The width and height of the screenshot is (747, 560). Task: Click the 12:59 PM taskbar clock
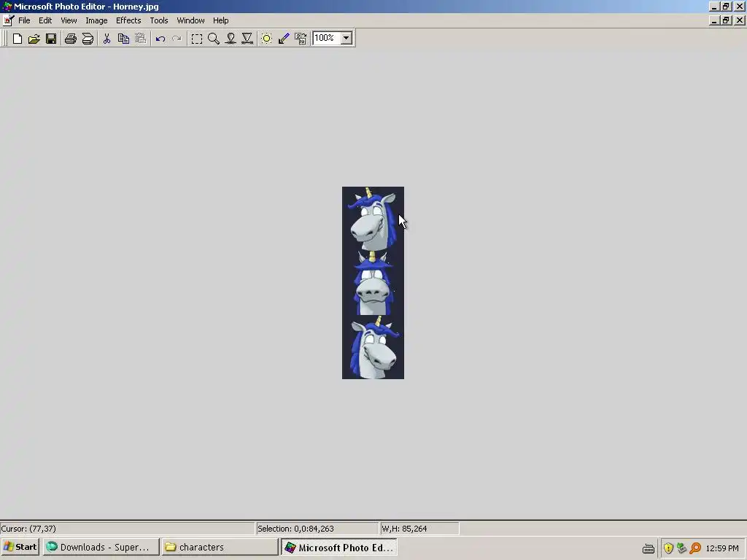(722, 548)
